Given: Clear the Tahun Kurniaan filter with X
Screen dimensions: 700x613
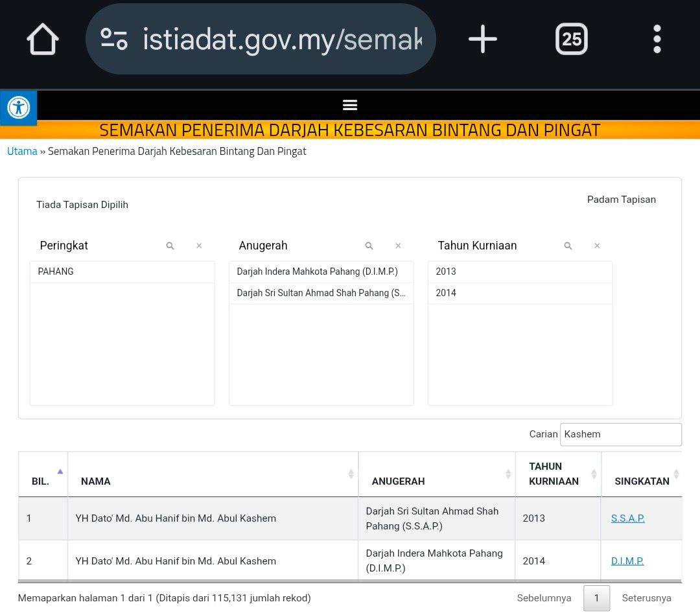Looking at the screenshot, I should click(x=597, y=246).
